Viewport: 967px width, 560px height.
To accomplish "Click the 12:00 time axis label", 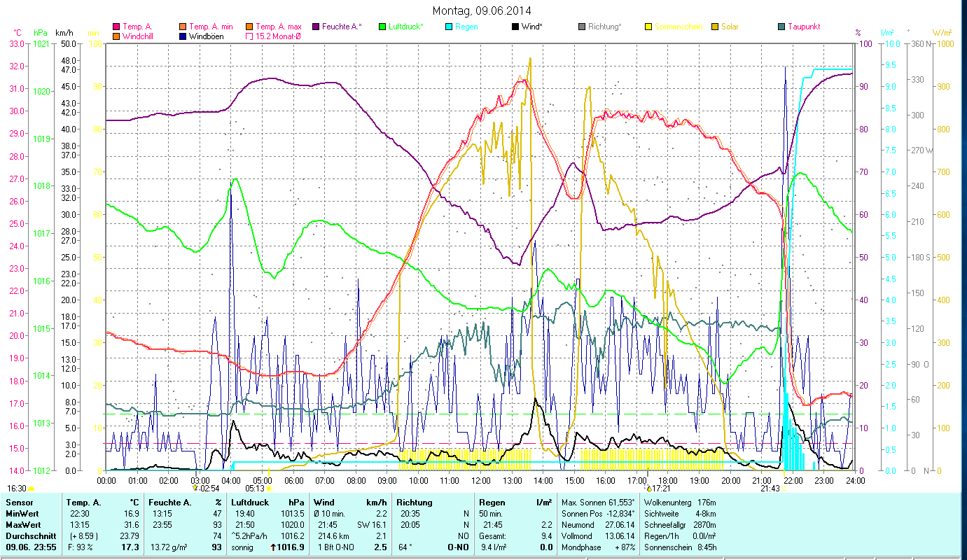I will click(481, 480).
